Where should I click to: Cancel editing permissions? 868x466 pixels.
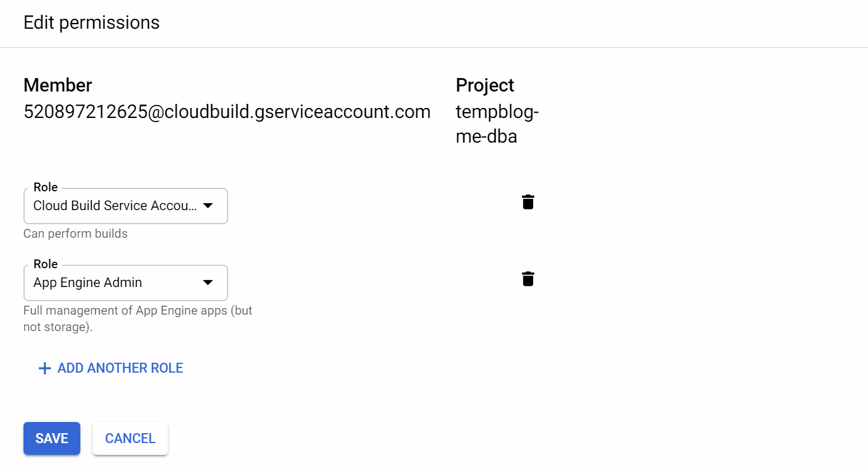[x=130, y=438]
